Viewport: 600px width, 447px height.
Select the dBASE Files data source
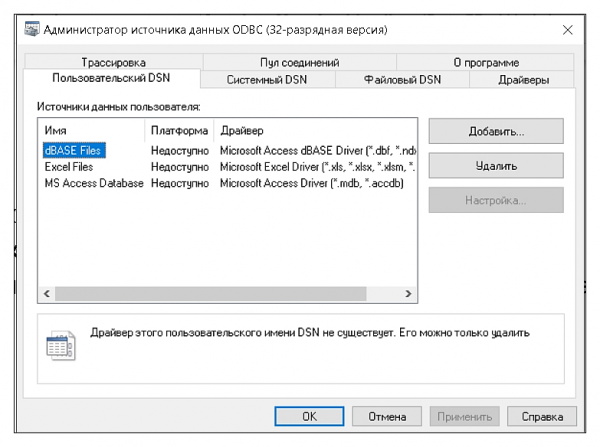pyautogui.click(x=74, y=150)
